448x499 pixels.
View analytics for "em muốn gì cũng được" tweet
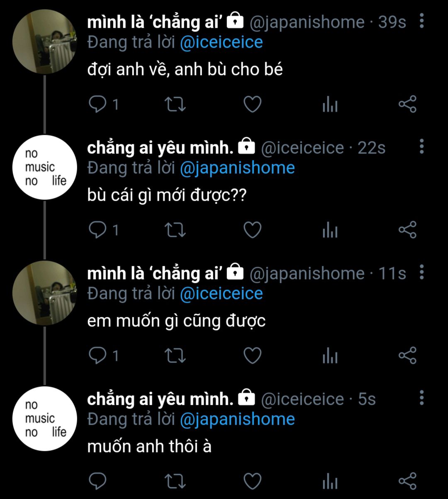(x=330, y=355)
